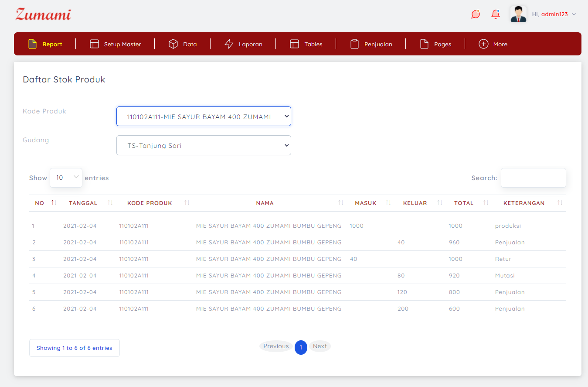Click the Penjualan clipboard icon
The width and height of the screenshot is (588, 387).
[354, 44]
